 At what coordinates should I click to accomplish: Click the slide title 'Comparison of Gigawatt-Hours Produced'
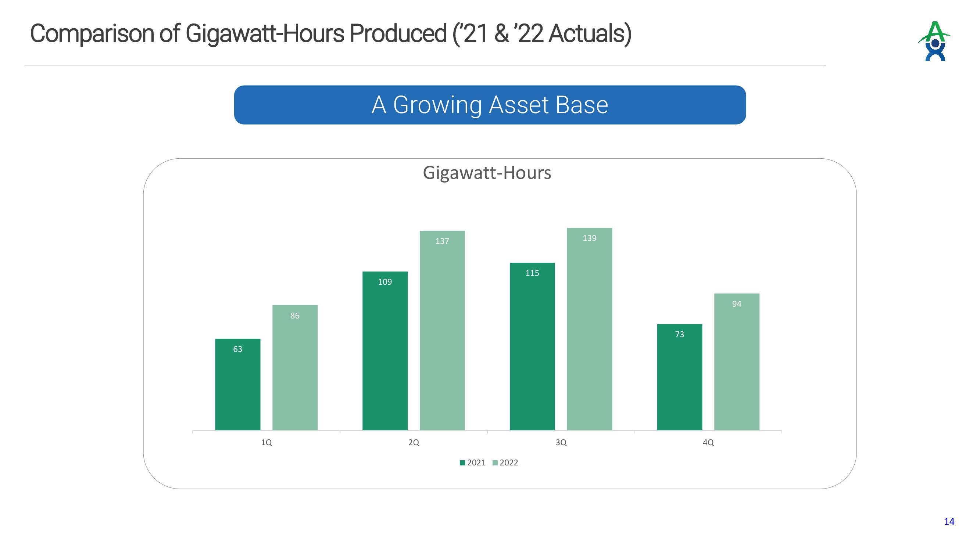tap(238, 33)
